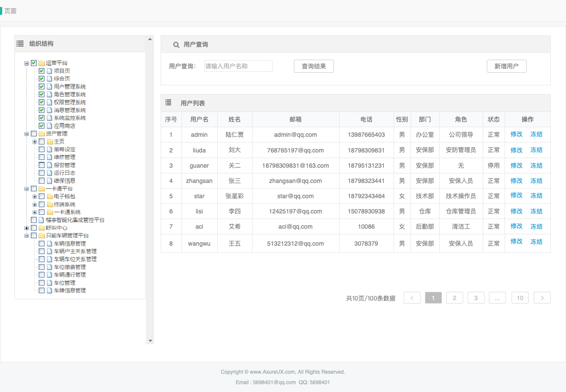Check the 策略设定 checkbox

coord(42,149)
